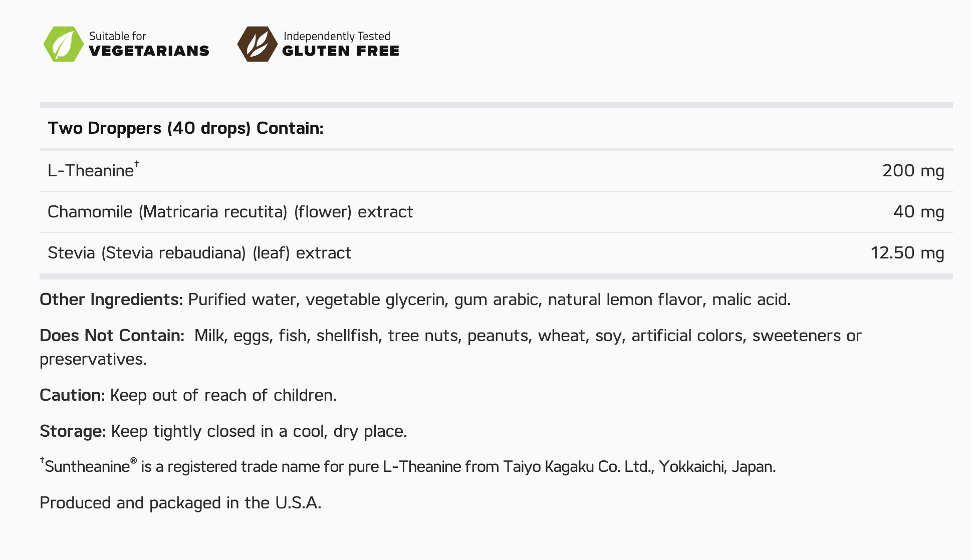Select the Chamomile flower extract ingredient name

coord(230,212)
